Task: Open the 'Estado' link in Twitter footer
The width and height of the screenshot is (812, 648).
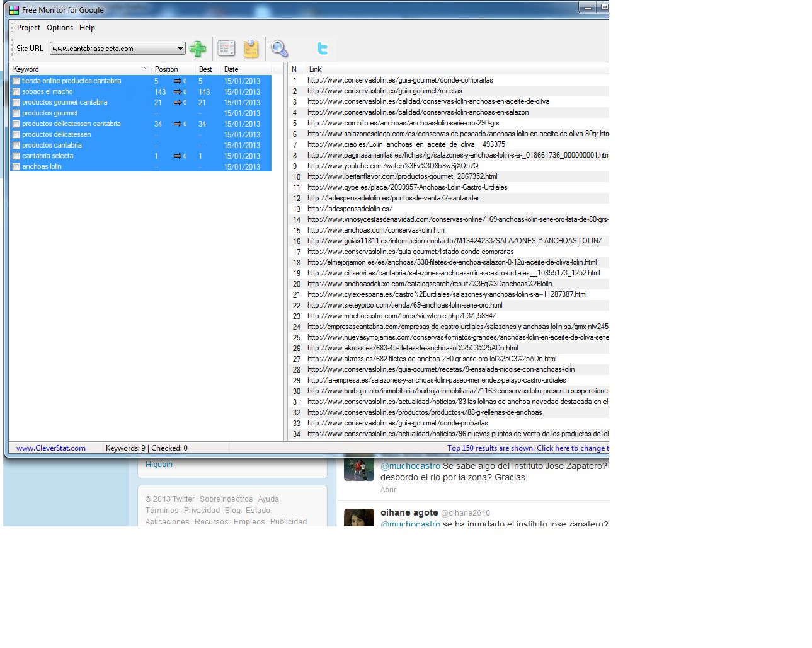Action: click(258, 511)
